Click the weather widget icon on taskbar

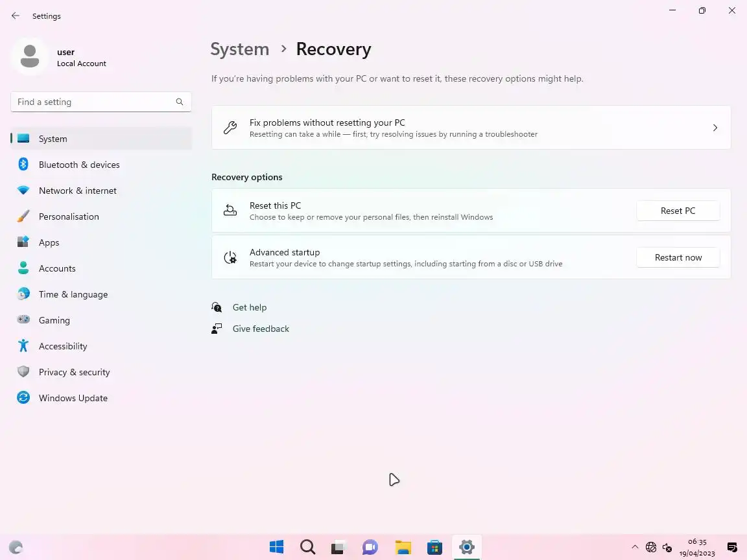coord(16,547)
